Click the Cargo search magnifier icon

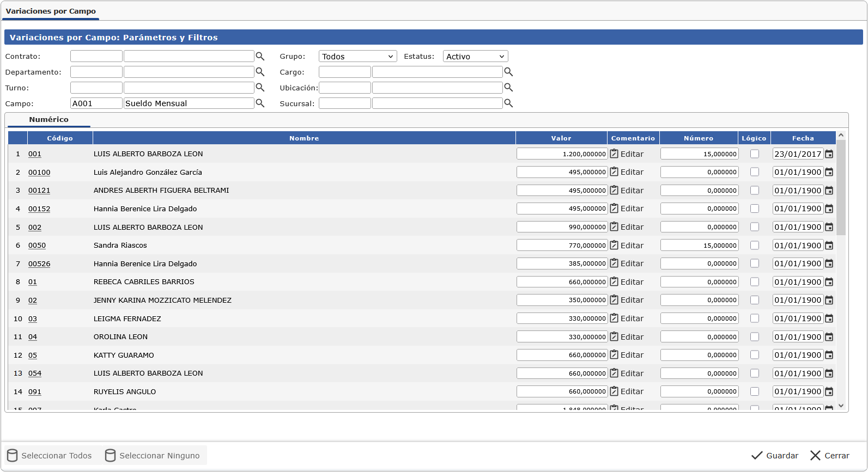tap(508, 72)
